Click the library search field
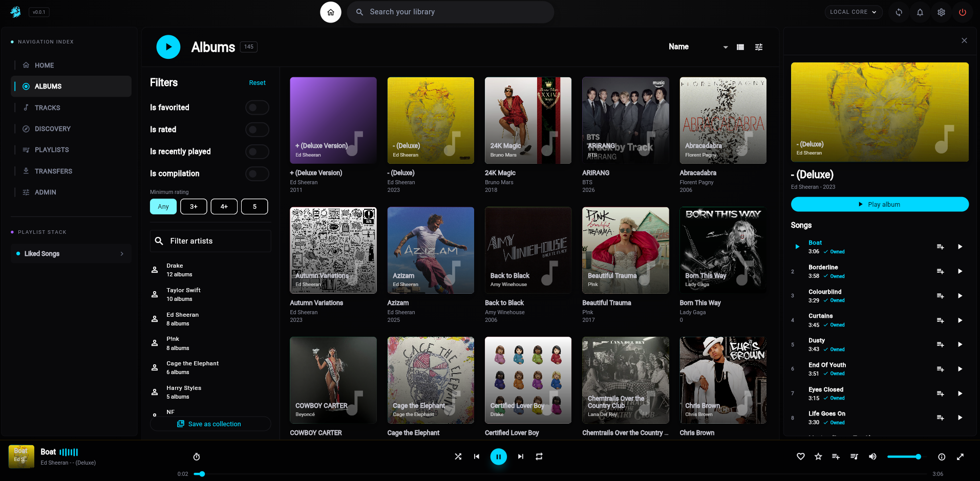This screenshot has height=481, width=980. click(x=451, y=12)
